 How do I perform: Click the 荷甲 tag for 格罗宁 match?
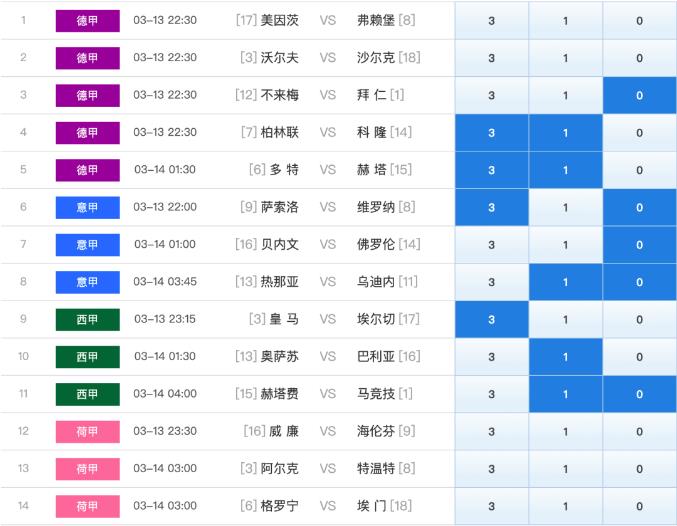[88, 506]
